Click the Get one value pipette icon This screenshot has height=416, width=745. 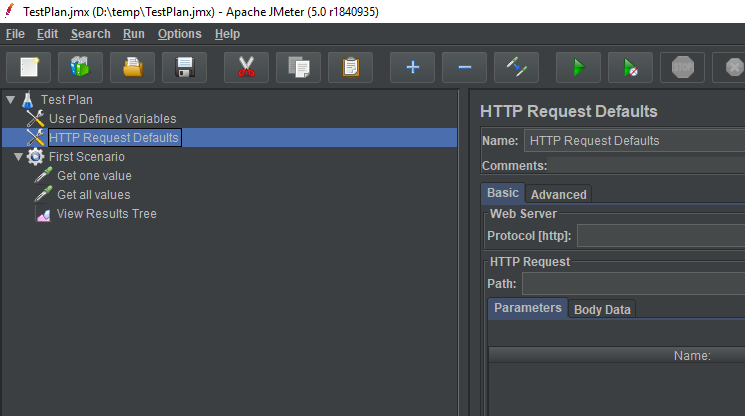43,175
